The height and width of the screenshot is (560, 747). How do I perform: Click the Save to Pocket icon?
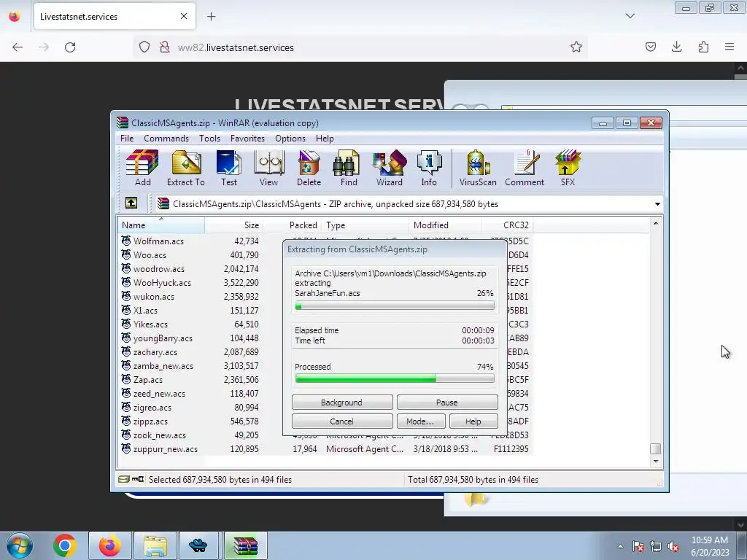pyautogui.click(x=650, y=47)
